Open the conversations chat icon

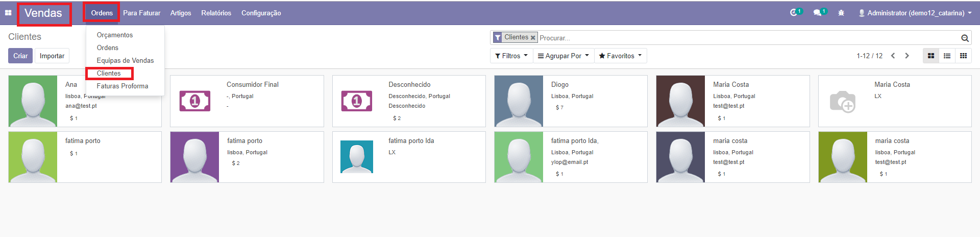(x=818, y=13)
